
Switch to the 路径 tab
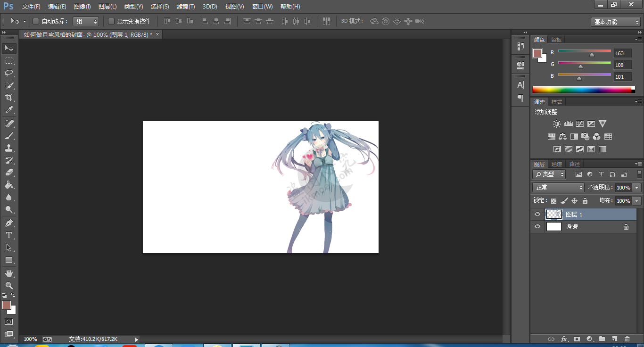tap(575, 164)
